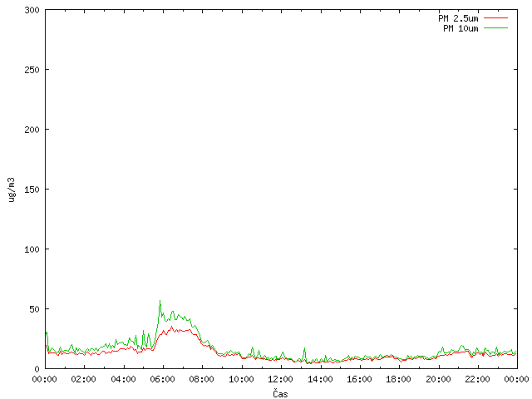Screen dimensions: 532x399
Task: Click the 200 y-axis tick label
Action: (x=32, y=130)
